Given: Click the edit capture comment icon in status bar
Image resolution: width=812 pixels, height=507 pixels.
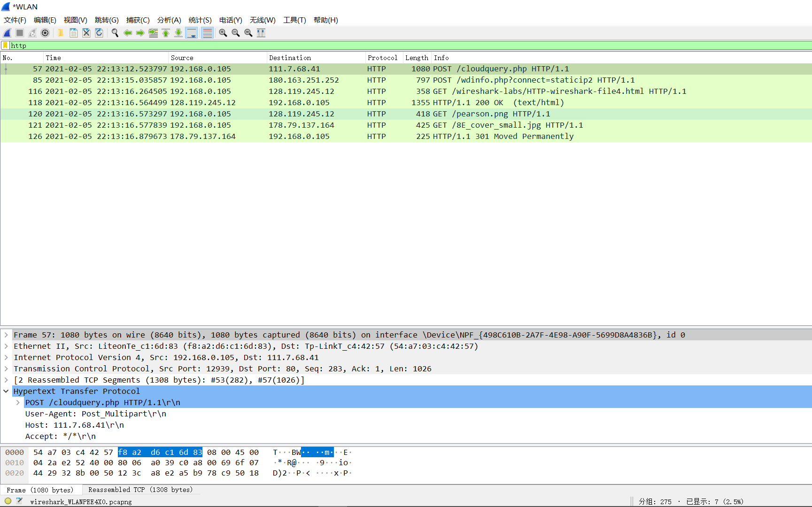Looking at the screenshot, I should (x=19, y=501).
